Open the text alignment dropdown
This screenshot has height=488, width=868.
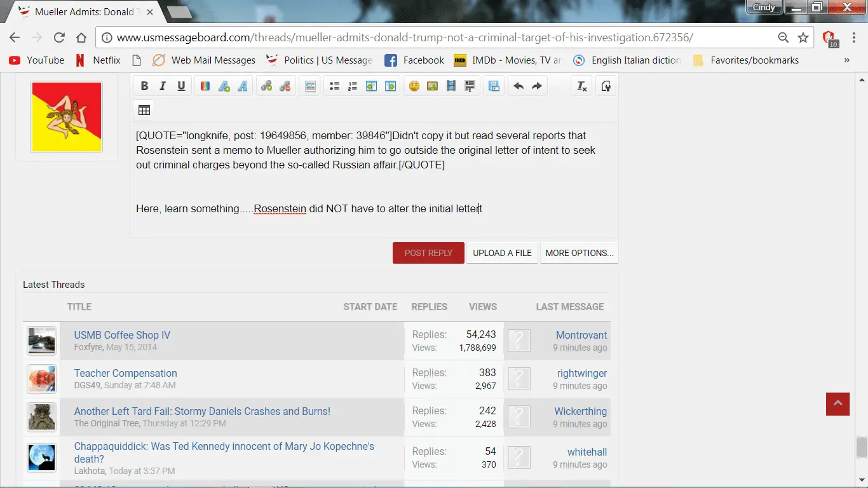coord(310,86)
